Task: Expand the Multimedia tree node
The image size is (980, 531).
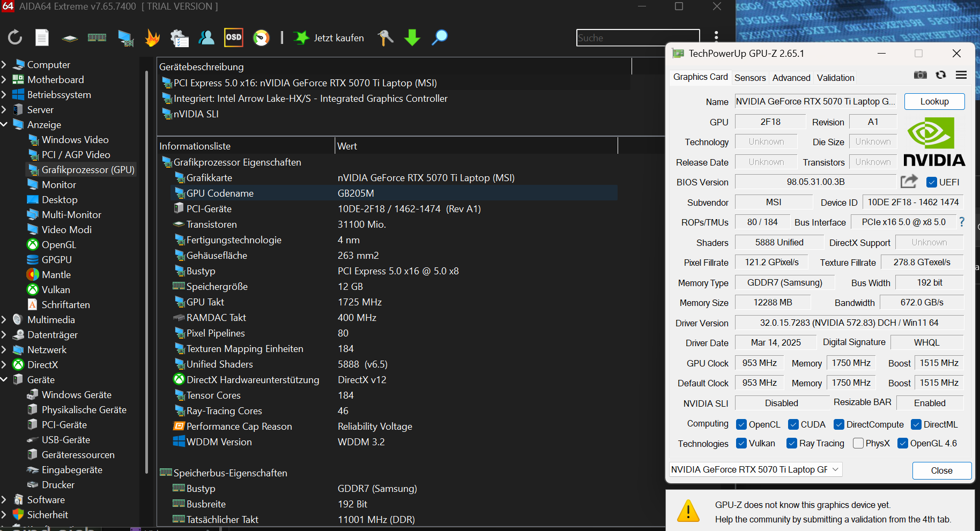Action: 4,319
